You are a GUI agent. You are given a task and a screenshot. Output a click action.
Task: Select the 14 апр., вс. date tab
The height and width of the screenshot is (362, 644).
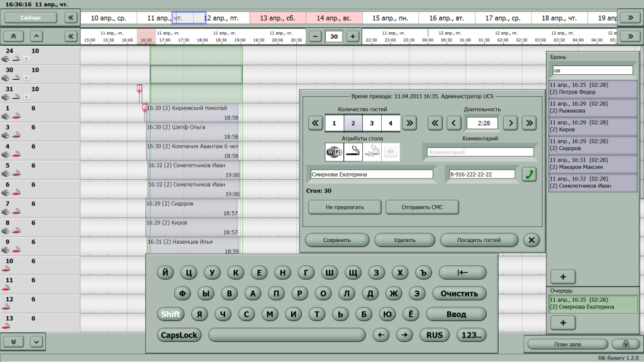[x=334, y=18]
